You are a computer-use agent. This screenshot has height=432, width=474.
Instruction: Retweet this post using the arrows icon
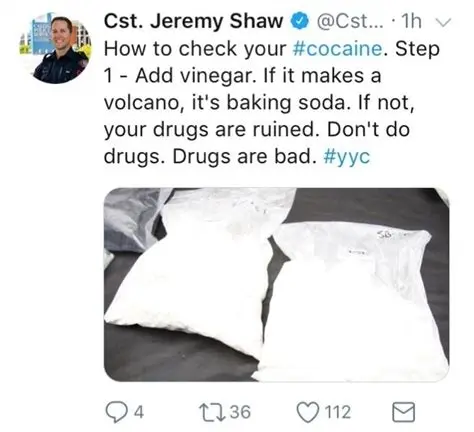click(x=210, y=412)
